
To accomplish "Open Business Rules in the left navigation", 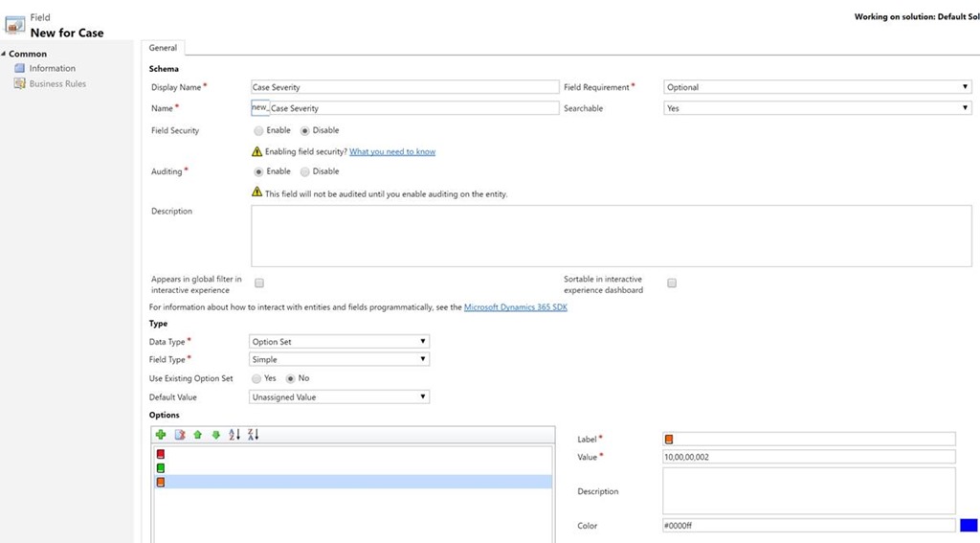I will pyautogui.click(x=57, y=84).
